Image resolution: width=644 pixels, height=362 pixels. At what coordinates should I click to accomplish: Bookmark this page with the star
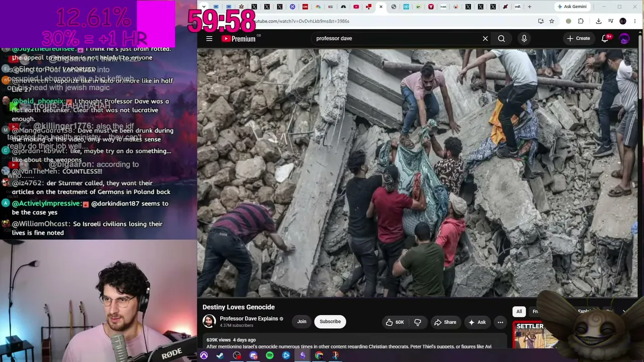click(x=552, y=21)
